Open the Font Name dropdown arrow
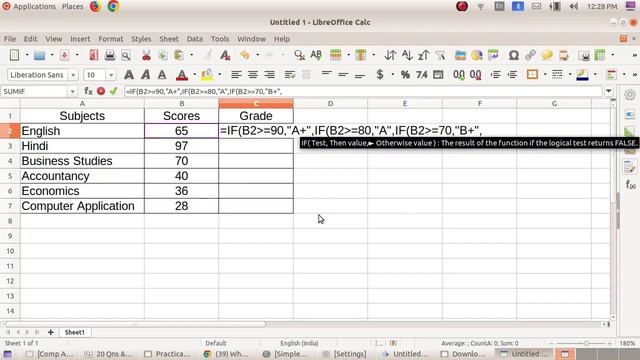 click(73, 75)
